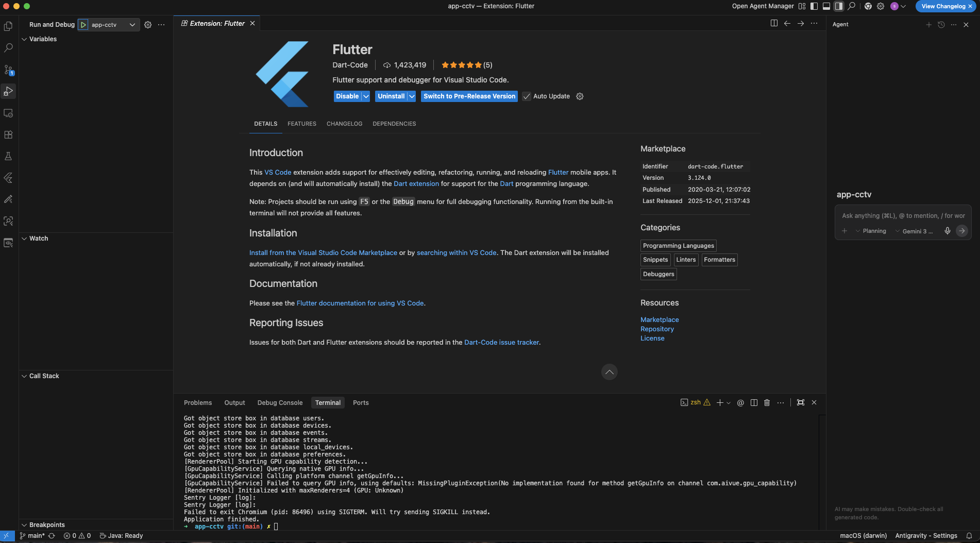Open the Planning mode dropdown
This screenshot has height=543, width=980.
[871, 231]
